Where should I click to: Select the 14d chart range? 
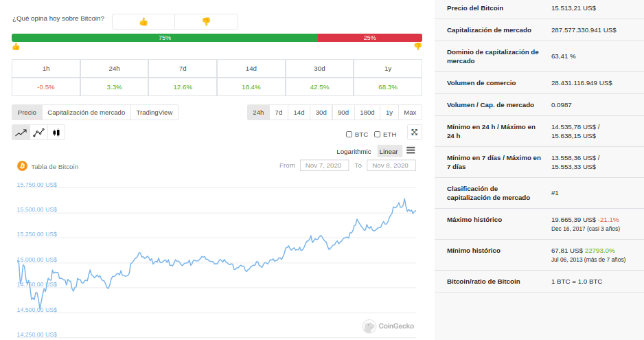coord(299,112)
